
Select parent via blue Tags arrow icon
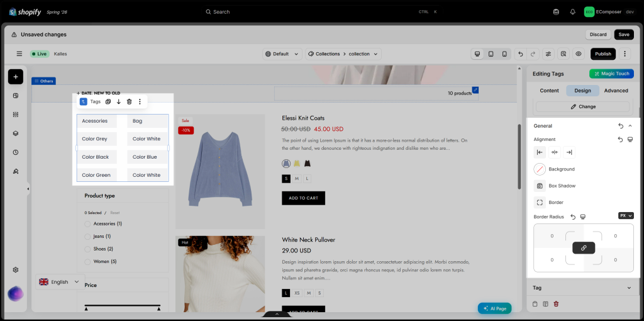pyautogui.click(x=84, y=101)
